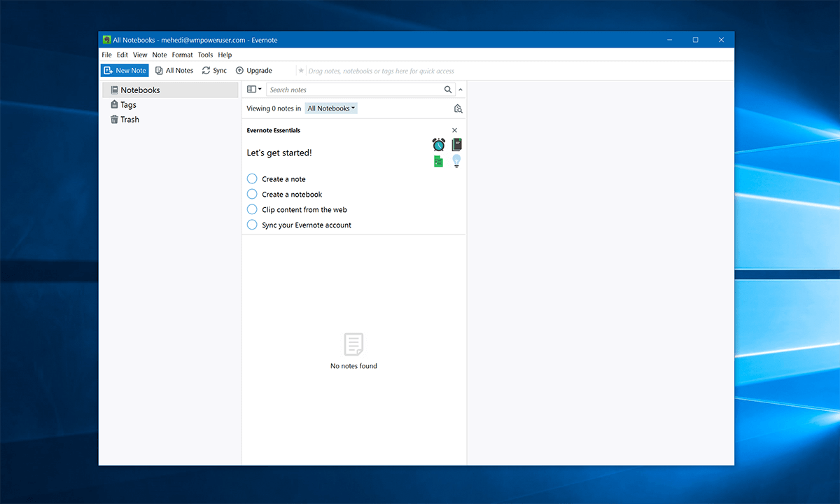This screenshot has height=504, width=840.
Task: Select Tags in the left sidebar
Action: (x=128, y=104)
